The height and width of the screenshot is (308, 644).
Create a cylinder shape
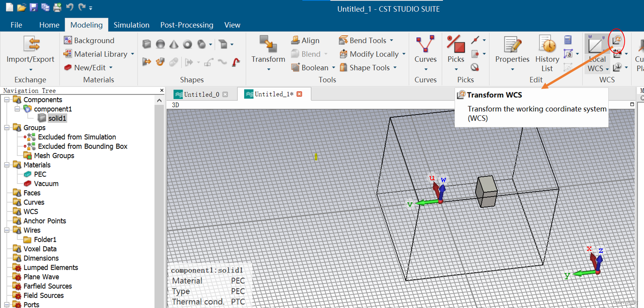[201, 44]
